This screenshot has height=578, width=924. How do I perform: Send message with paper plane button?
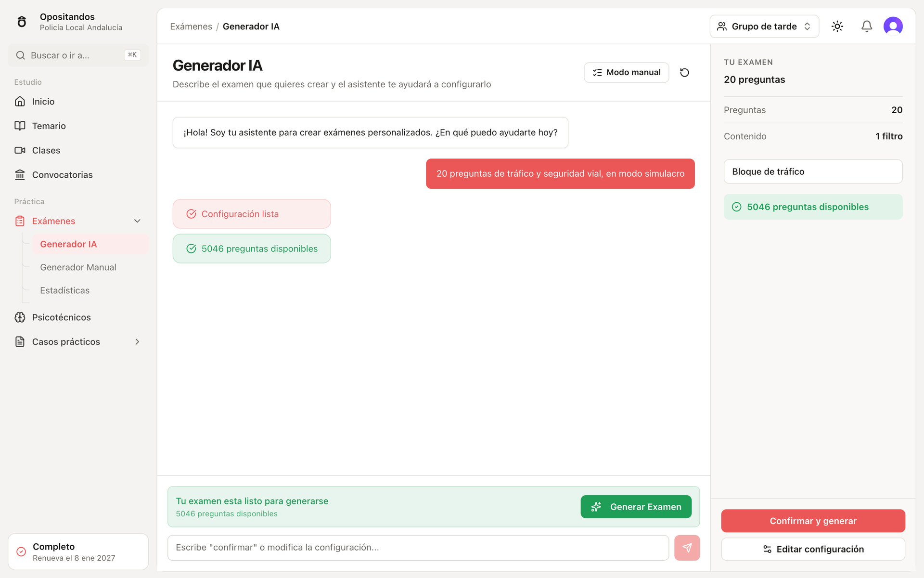click(x=687, y=548)
